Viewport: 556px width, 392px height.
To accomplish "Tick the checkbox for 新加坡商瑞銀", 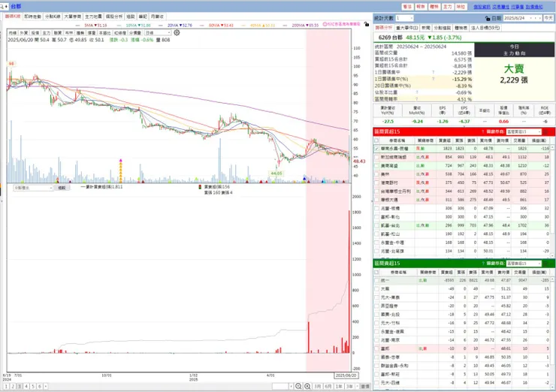I will click(376, 158).
